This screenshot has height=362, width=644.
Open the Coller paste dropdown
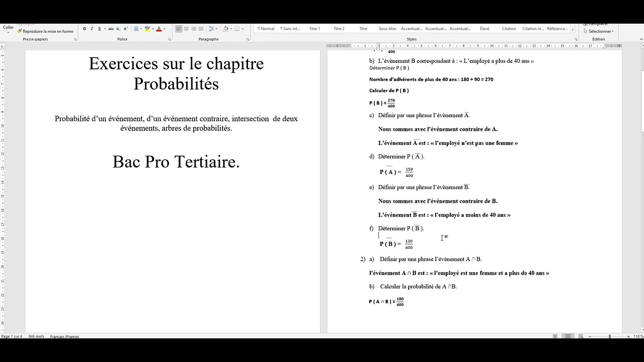[x=8, y=33]
